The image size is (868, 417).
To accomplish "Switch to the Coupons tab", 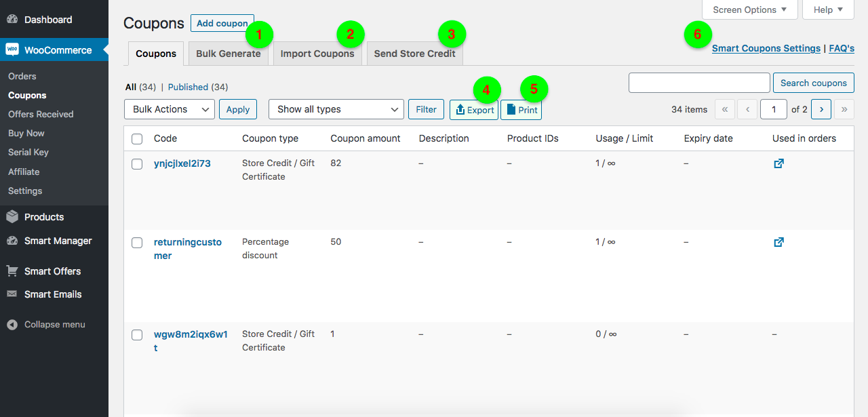I will click(x=156, y=54).
